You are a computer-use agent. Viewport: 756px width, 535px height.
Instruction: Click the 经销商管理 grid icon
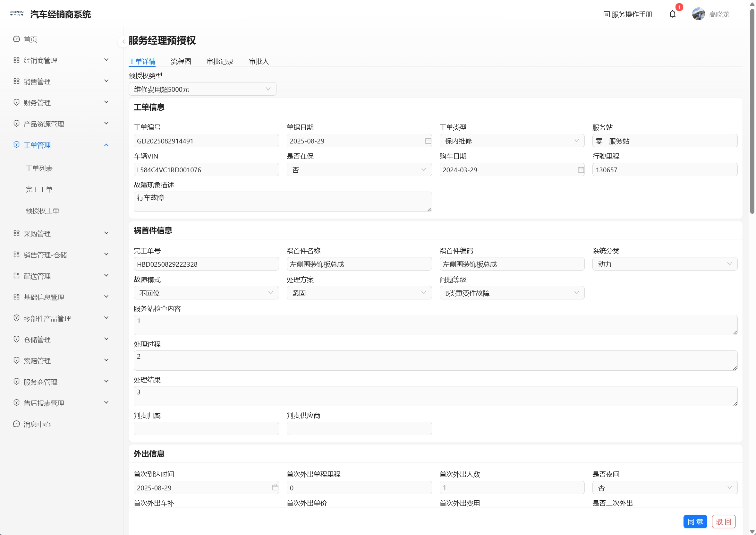click(x=16, y=60)
